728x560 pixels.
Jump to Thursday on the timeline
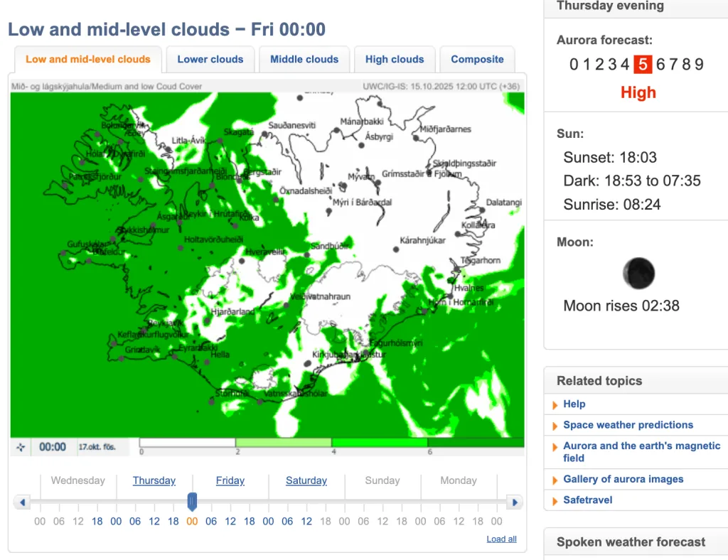click(x=154, y=481)
